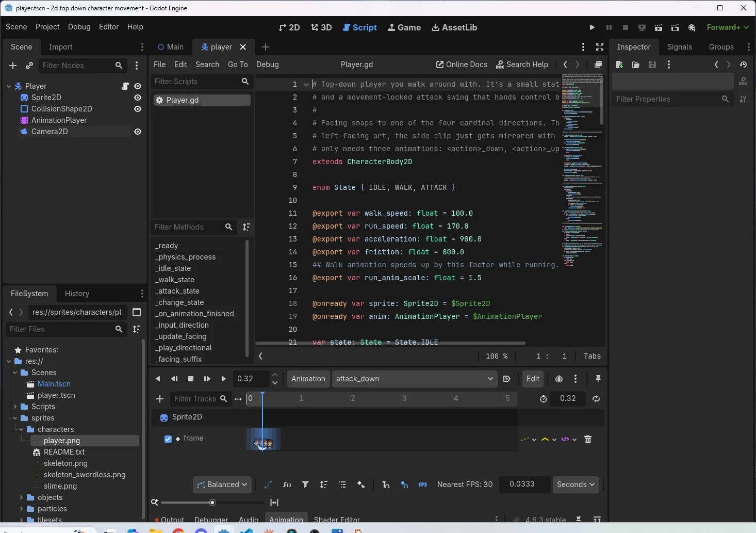Open the attack_down animation dropdown
Viewport: 756px width, 533px height.
[415, 379]
